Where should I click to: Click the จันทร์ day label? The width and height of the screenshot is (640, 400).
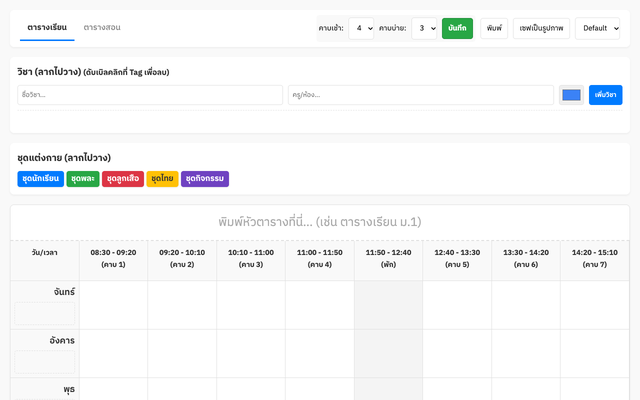pyautogui.click(x=64, y=292)
